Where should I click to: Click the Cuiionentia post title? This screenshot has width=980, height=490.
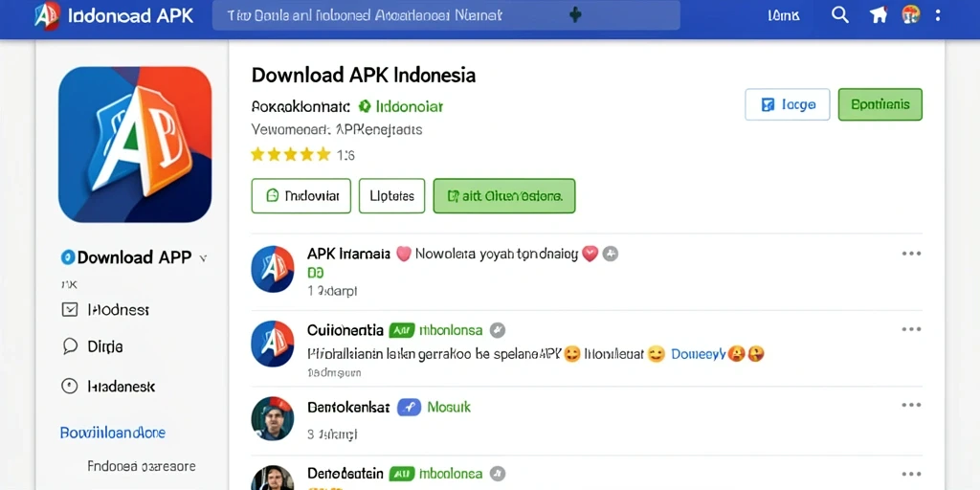point(345,330)
